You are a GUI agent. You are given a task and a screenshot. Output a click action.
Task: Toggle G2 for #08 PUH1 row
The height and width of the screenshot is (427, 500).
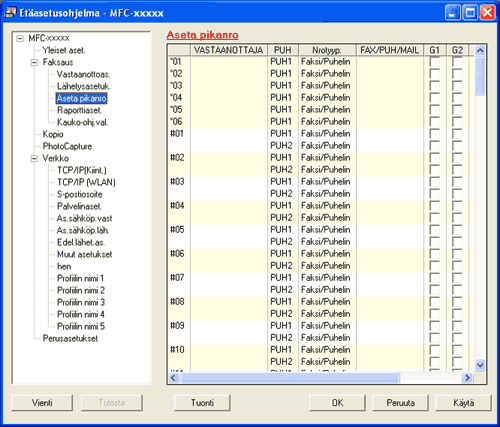(x=457, y=302)
